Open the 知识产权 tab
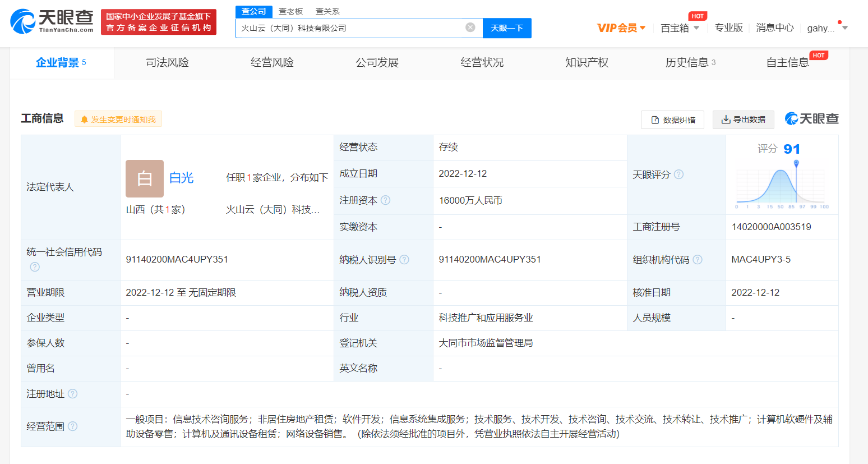The height and width of the screenshot is (464, 868). point(587,63)
